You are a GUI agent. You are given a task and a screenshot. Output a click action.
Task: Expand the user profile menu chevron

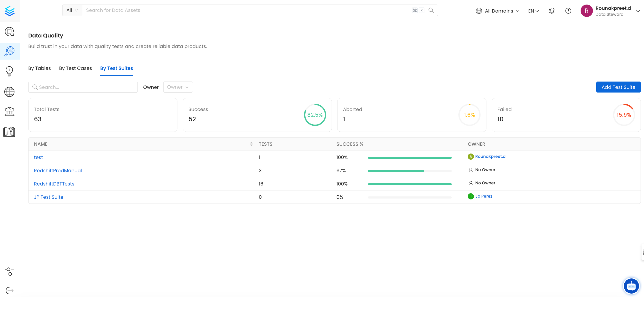pos(638,11)
